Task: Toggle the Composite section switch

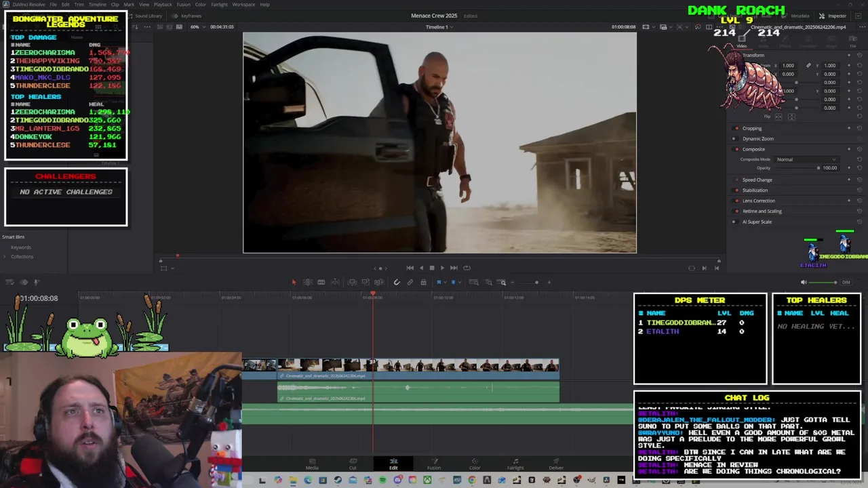Action: [736, 149]
